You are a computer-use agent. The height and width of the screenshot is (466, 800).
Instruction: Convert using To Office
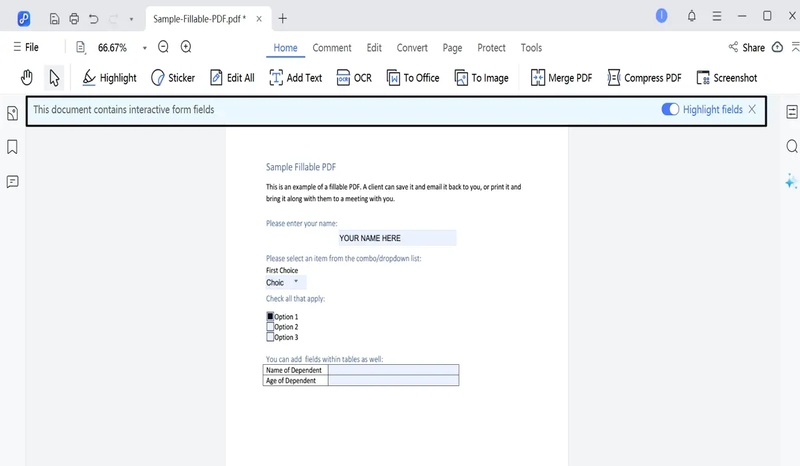413,78
